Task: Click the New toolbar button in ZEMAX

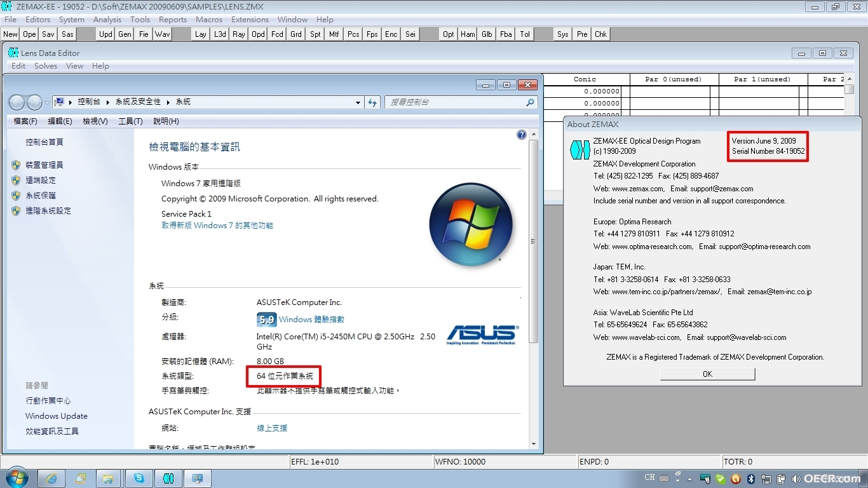Action: click(11, 34)
